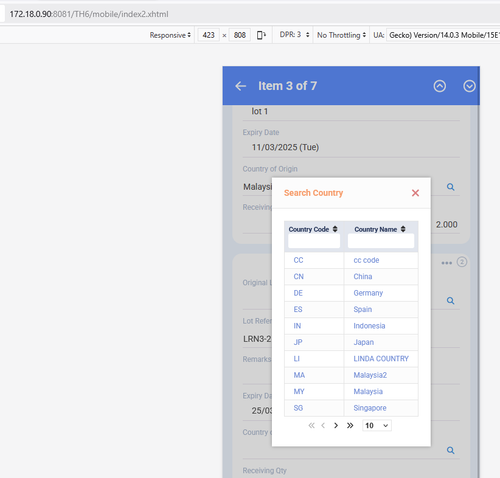Open rows-per-page dropdown showing 10
Image resolution: width=500 pixels, height=478 pixels.
point(377,425)
